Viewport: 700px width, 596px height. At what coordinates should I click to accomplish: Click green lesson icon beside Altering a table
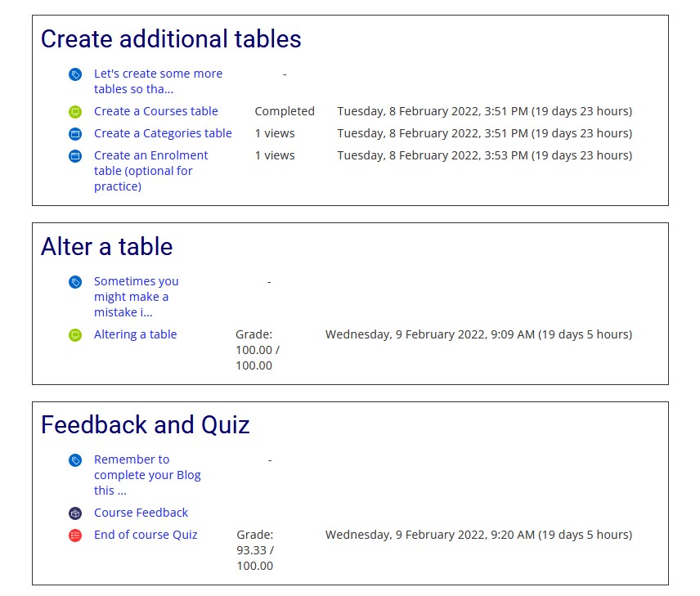click(75, 335)
